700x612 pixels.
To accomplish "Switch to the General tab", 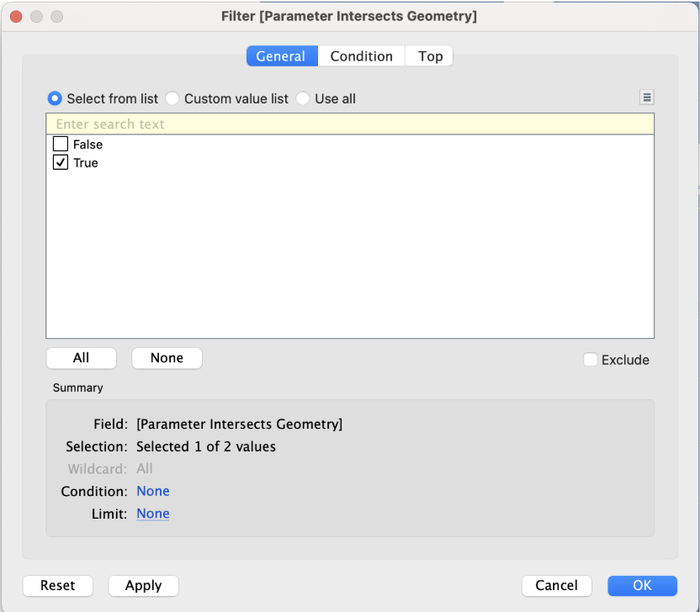I will coord(281,56).
